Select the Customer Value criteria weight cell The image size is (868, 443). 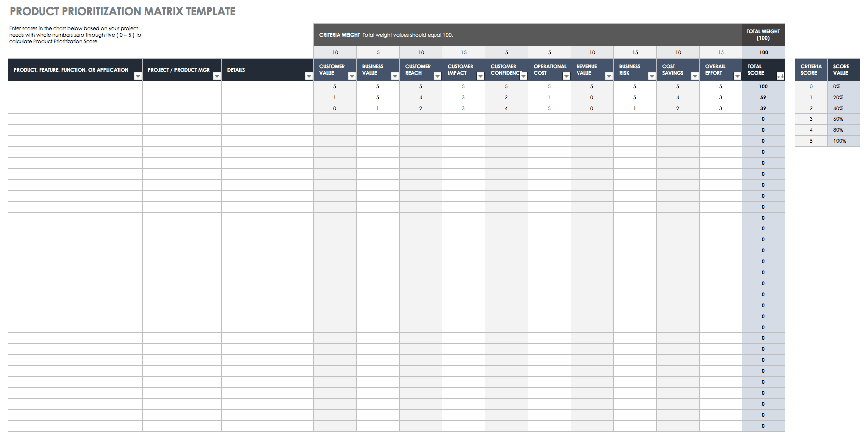pos(335,52)
